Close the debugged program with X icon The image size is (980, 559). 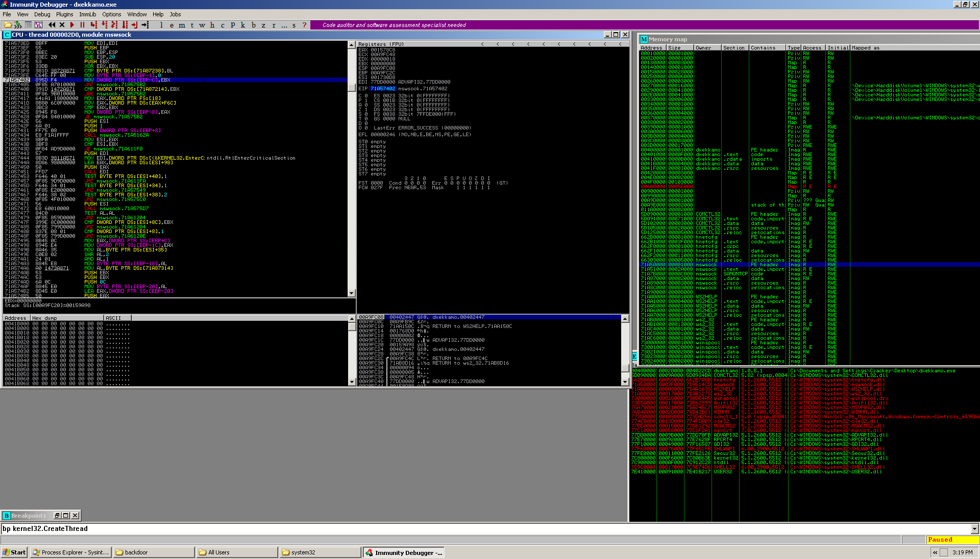62,24
